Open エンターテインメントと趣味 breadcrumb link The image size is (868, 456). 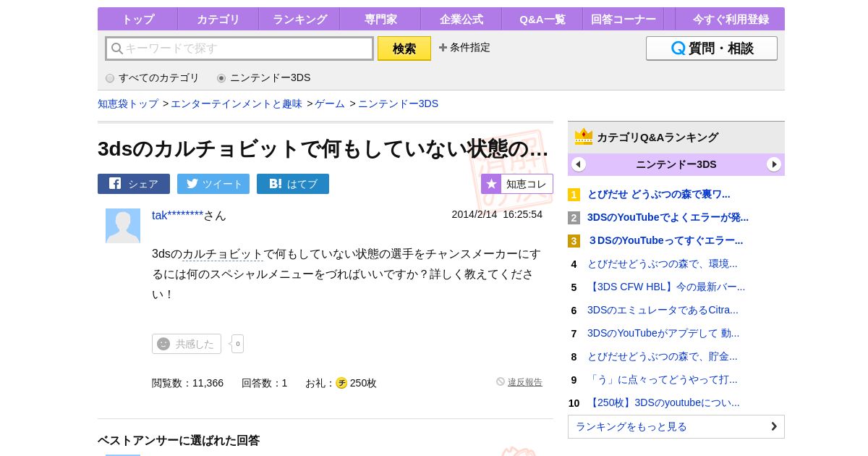coord(237,104)
